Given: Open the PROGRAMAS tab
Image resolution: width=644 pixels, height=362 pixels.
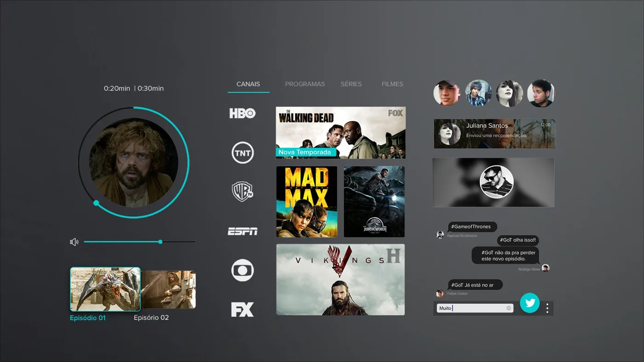Looking at the screenshot, I should [x=305, y=84].
